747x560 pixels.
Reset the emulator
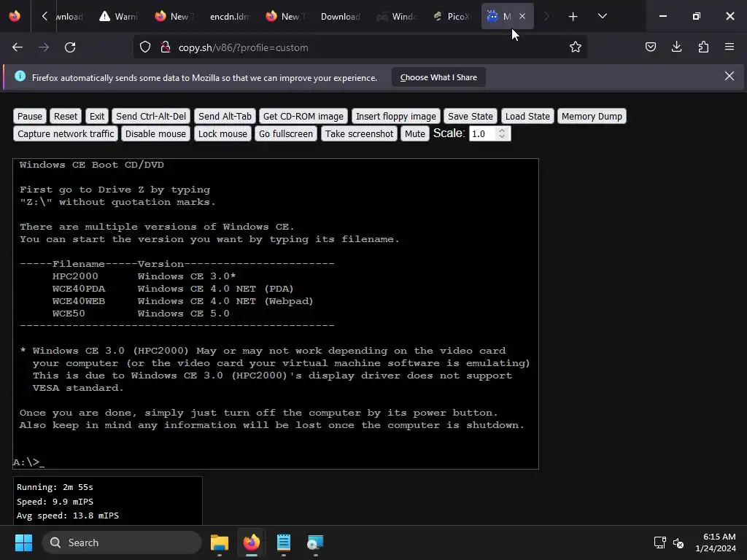(x=65, y=116)
